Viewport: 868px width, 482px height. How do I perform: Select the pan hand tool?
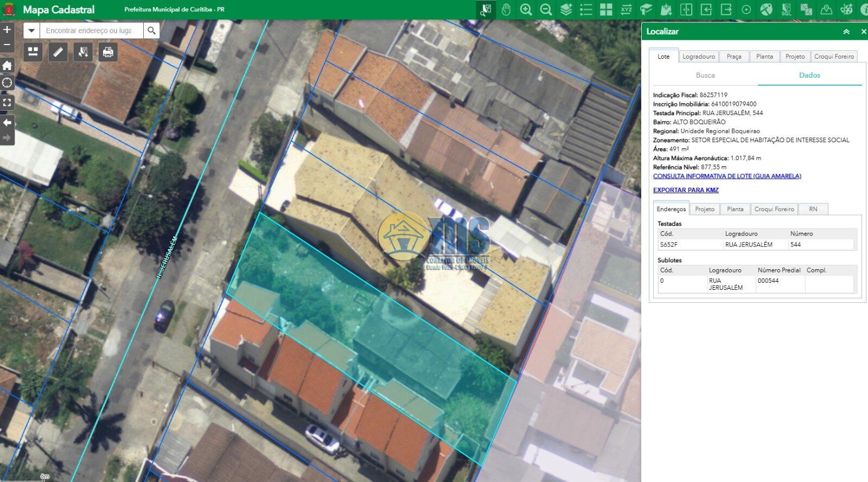click(506, 10)
